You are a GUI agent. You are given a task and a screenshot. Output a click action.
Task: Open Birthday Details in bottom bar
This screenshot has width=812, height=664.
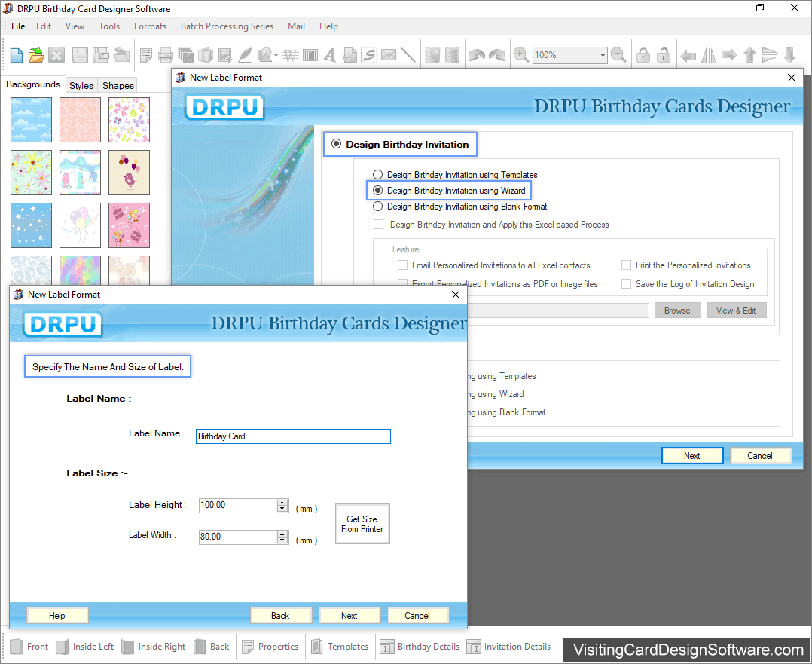pyautogui.click(x=420, y=647)
